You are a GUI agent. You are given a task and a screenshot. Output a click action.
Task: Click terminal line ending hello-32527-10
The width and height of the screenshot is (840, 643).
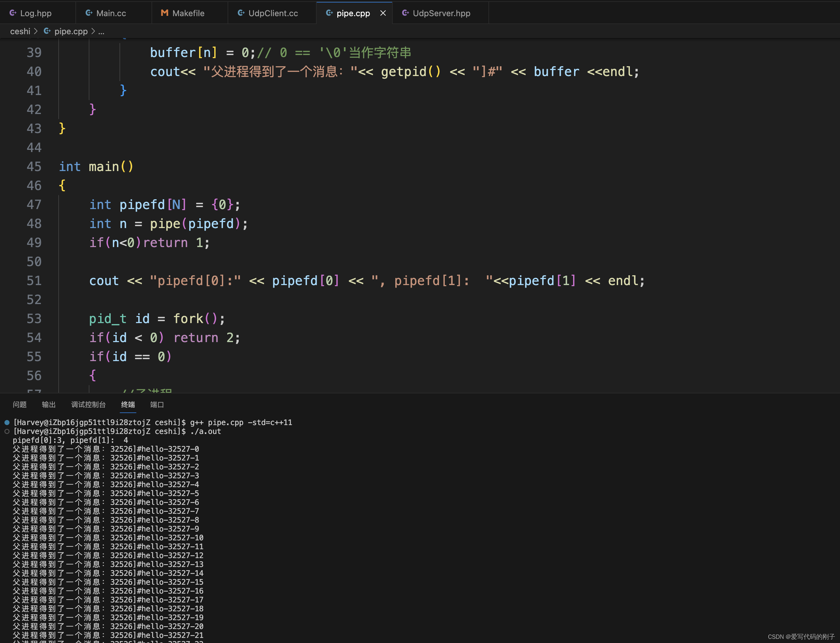pos(108,538)
